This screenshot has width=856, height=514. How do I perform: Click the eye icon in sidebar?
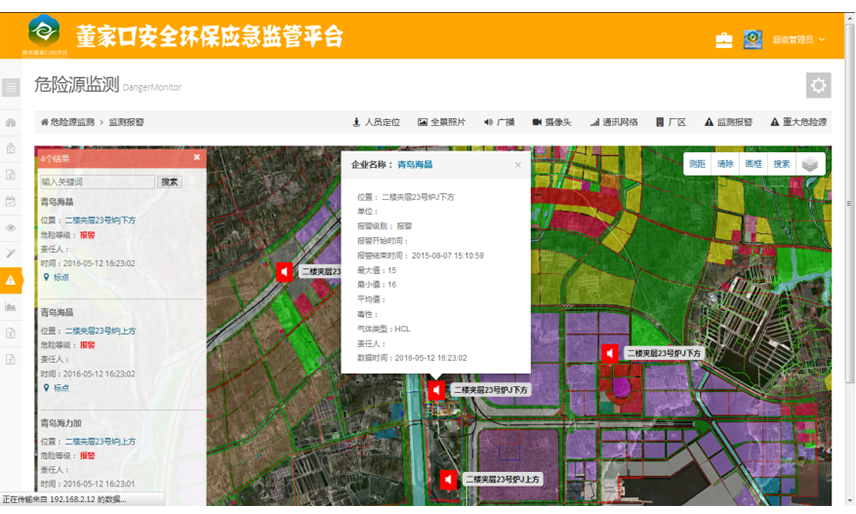coord(11,228)
